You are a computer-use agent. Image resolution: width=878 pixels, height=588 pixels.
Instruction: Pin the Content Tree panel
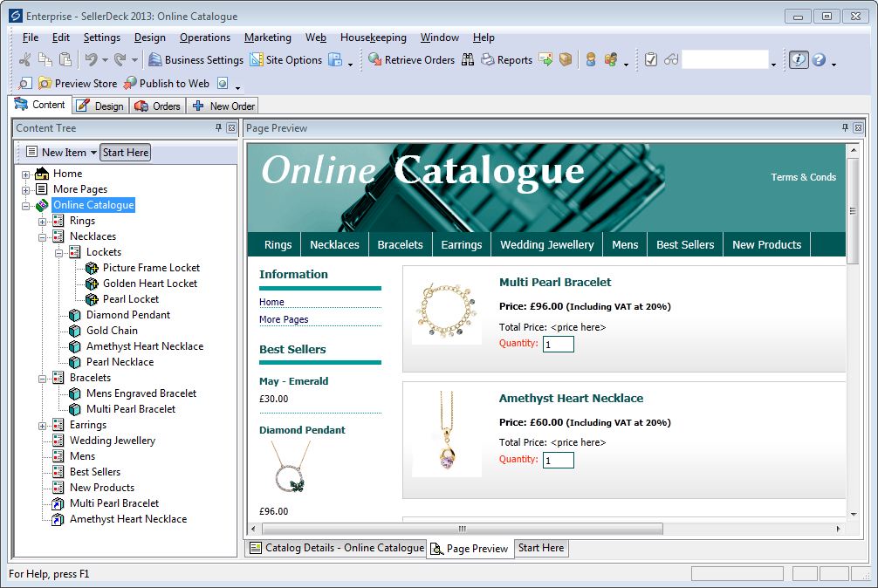point(219,128)
